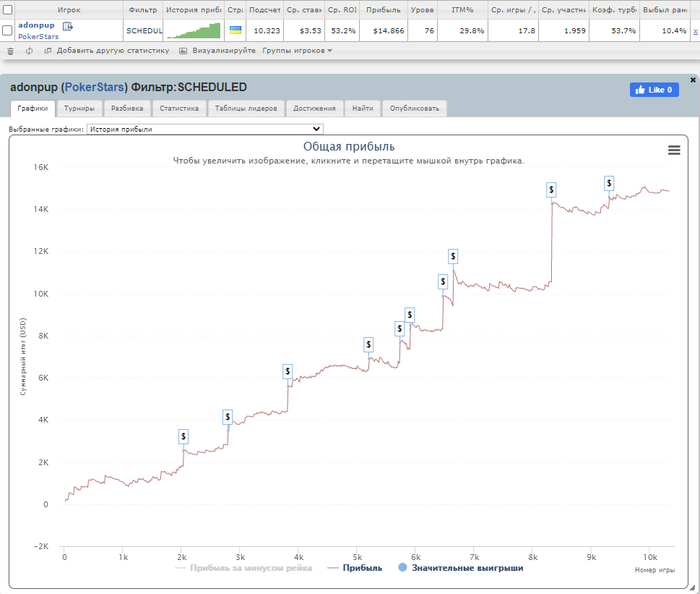Open the PokerStars link under adonpup
This screenshot has height=594, width=700.
click(x=38, y=37)
